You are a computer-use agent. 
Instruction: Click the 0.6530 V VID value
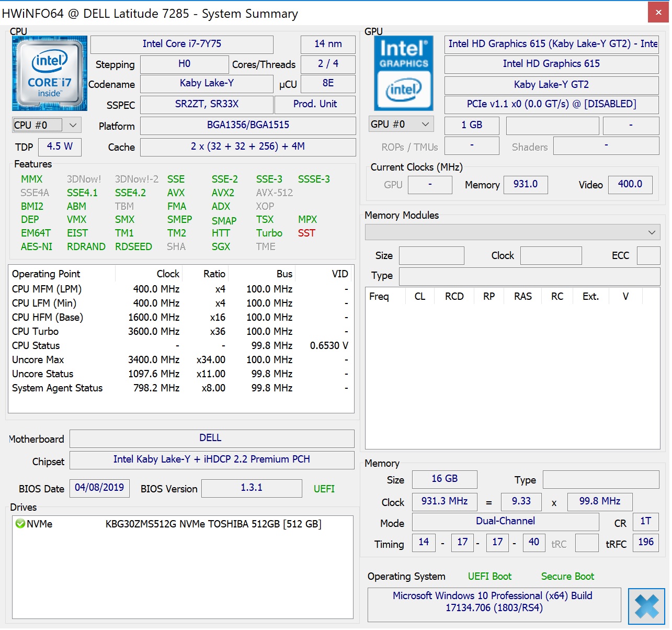329,345
